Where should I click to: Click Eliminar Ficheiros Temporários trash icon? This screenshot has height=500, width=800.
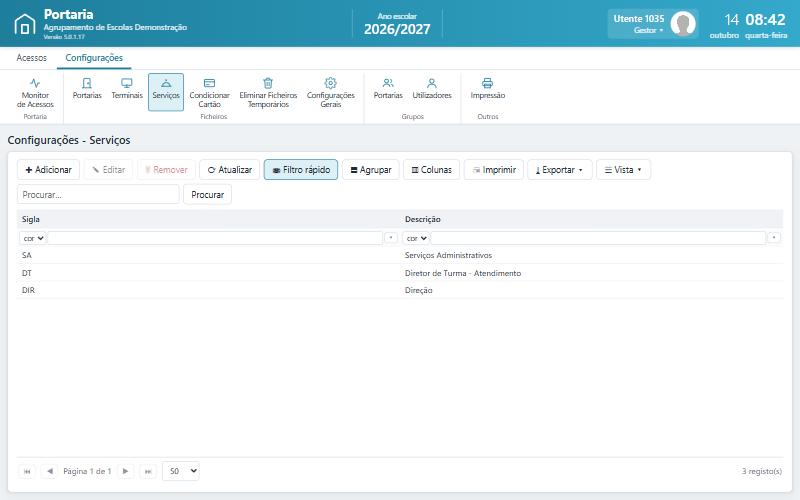tap(268, 83)
